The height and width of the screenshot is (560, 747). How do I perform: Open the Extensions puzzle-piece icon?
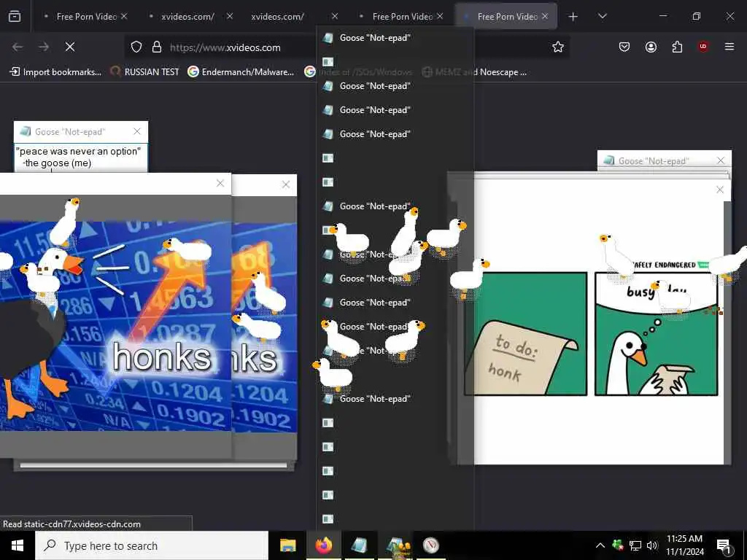pos(677,47)
